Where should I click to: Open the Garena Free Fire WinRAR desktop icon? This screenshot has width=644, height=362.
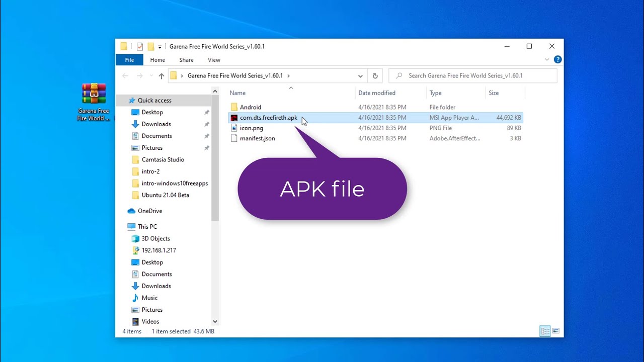(x=94, y=103)
